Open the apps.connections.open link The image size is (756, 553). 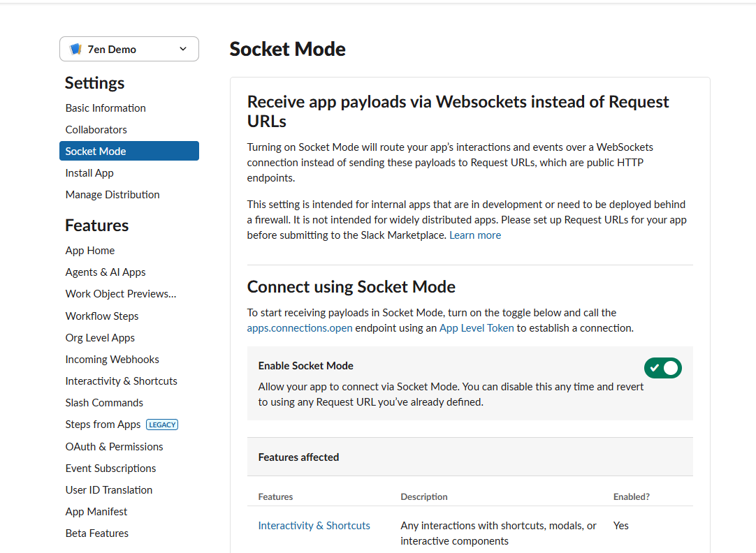tap(300, 328)
